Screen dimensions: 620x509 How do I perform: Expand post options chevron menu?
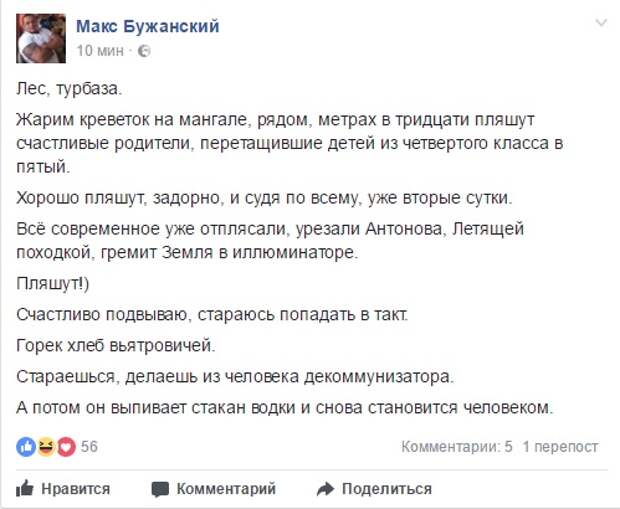tap(601, 23)
